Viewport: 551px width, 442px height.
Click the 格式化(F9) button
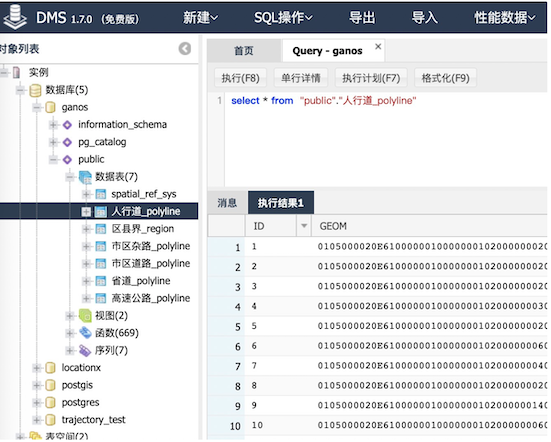tap(445, 78)
